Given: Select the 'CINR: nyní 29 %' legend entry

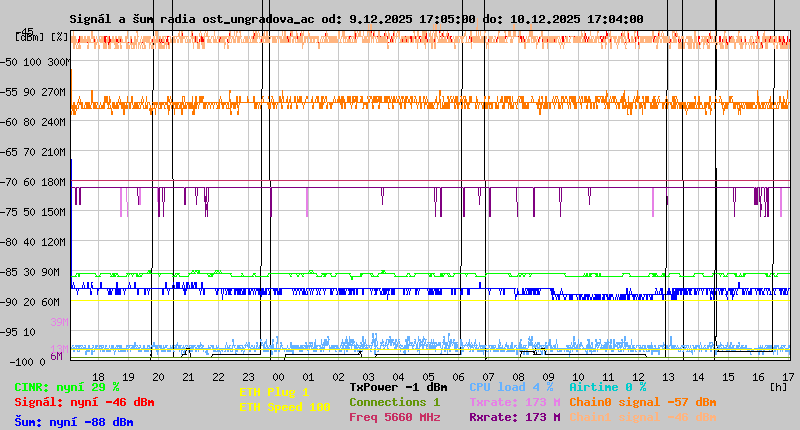Looking at the screenshot, I should tap(67, 387).
